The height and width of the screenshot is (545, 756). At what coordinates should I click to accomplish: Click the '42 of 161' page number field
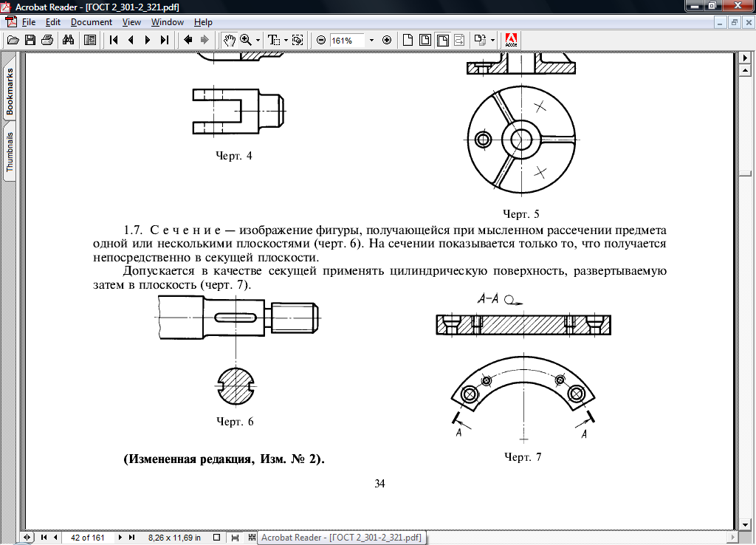pyautogui.click(x=87, y=538)
